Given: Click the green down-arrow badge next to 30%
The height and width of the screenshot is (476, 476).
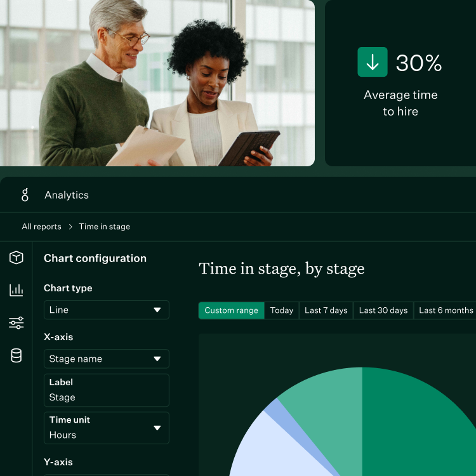Looking at the screenshot, I should pyautogui.click(x=372, y=62).
